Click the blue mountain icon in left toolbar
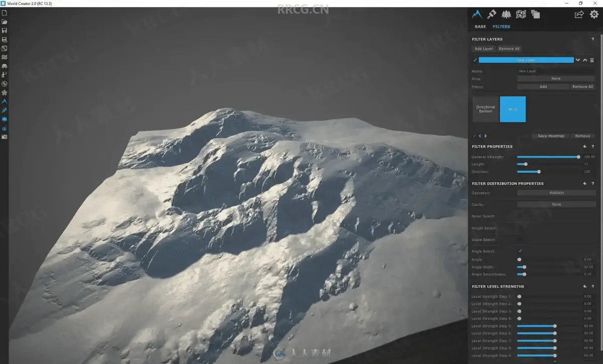603x364 pixels. click(4, 101)
